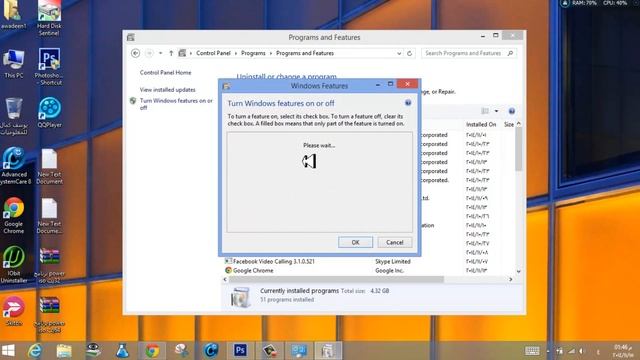Click the search magnifier icon
This screenshot has height=360, width=640.
[x=510, y=53]
